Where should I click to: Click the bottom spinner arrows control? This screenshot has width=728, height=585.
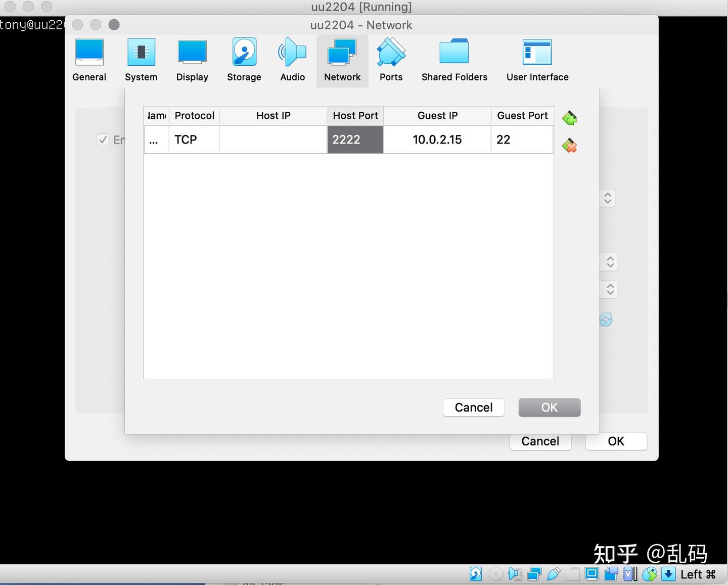pyautogui.click(x=610, y=289)
